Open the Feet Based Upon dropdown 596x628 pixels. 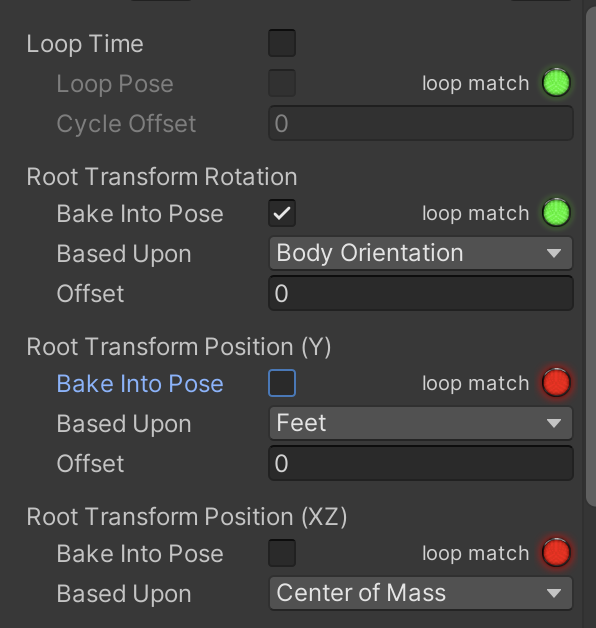coord(421,423)
